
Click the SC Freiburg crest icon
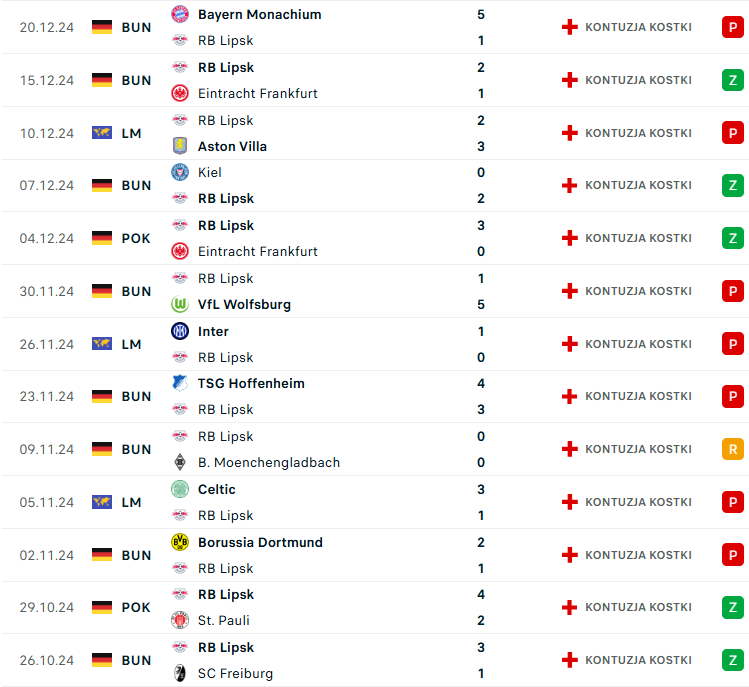point(180,673)
